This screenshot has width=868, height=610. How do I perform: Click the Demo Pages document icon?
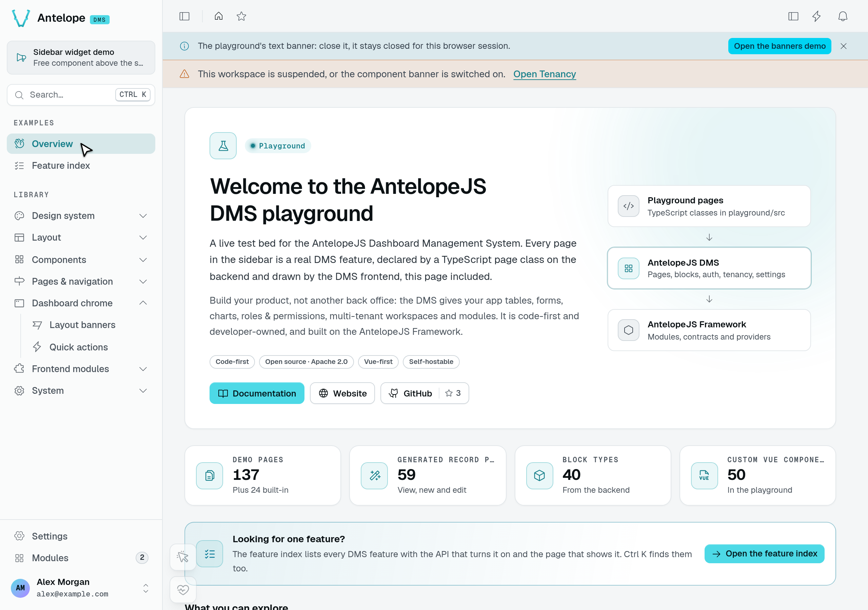210,475
